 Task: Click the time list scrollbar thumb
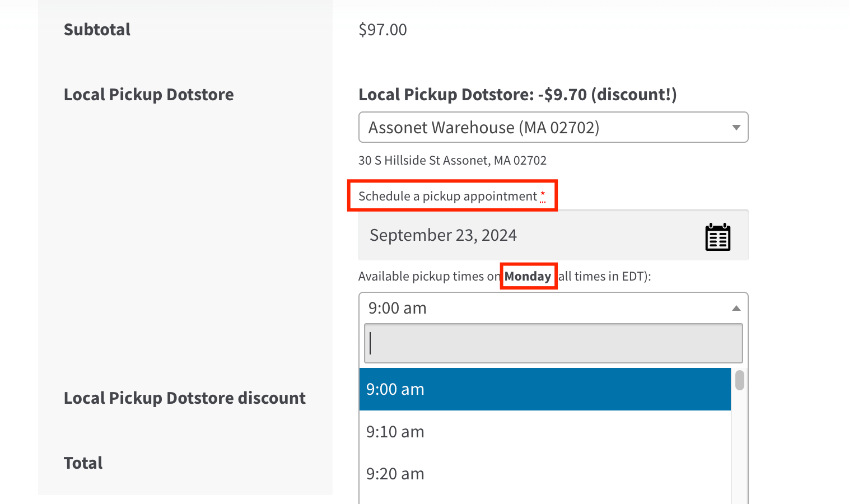[x=739, y=380]
